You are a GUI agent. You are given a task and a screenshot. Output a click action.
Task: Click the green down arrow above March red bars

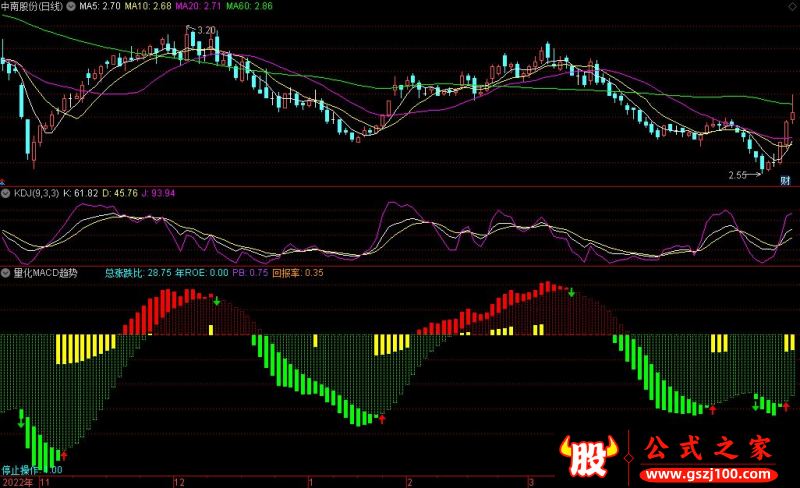(x=571, y=293)
